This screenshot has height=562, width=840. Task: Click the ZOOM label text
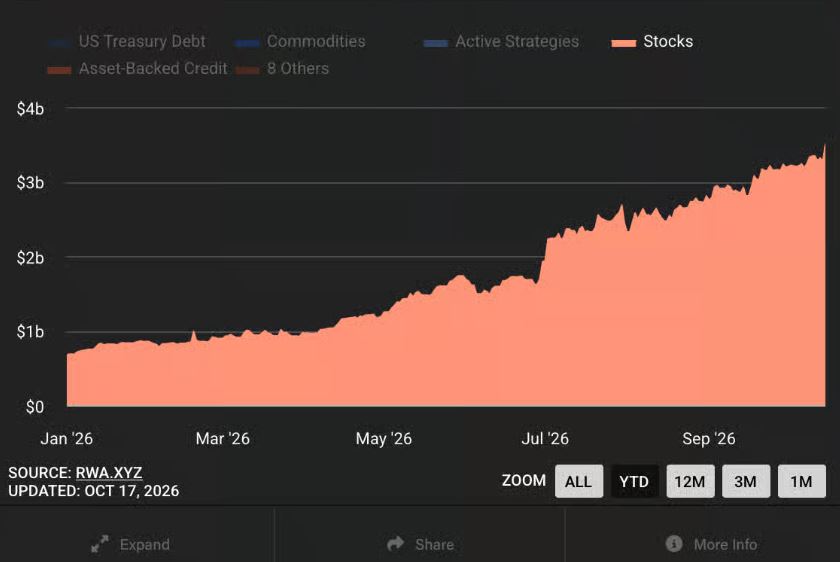click(524, 481)
